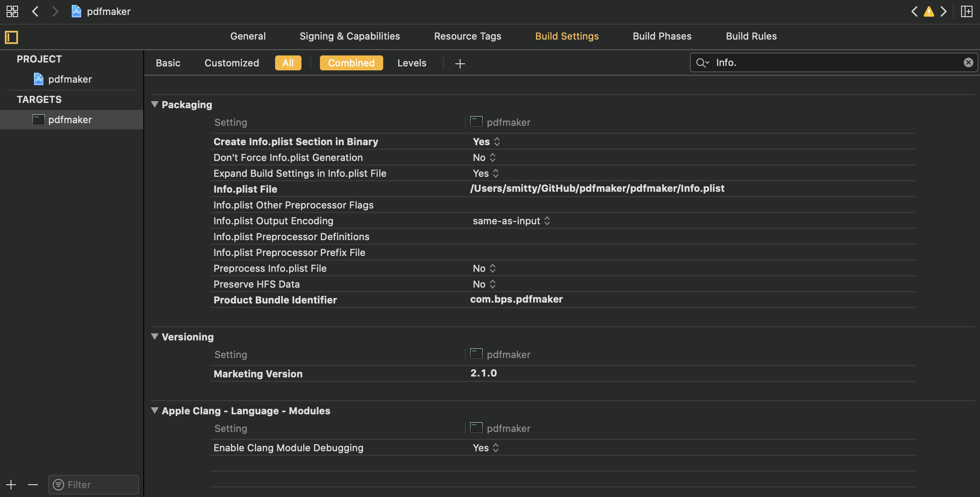This screenshot has height=497, width=980.
Task: Select the All settings filter
Action: (288, 63)
